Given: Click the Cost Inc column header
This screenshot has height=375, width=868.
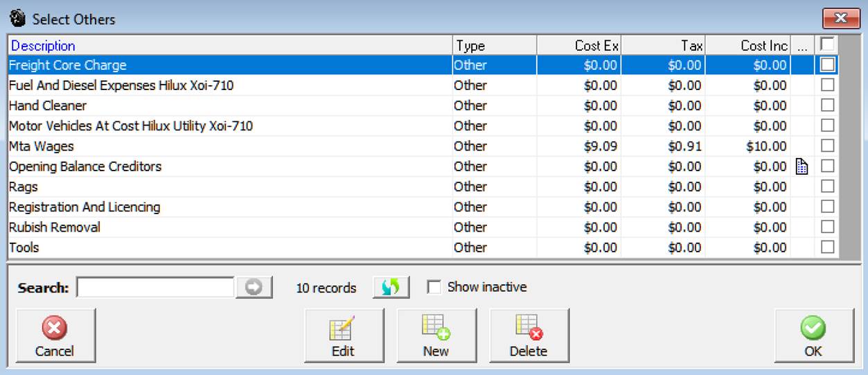Looking at the screenshot, I should pos(763,46).
